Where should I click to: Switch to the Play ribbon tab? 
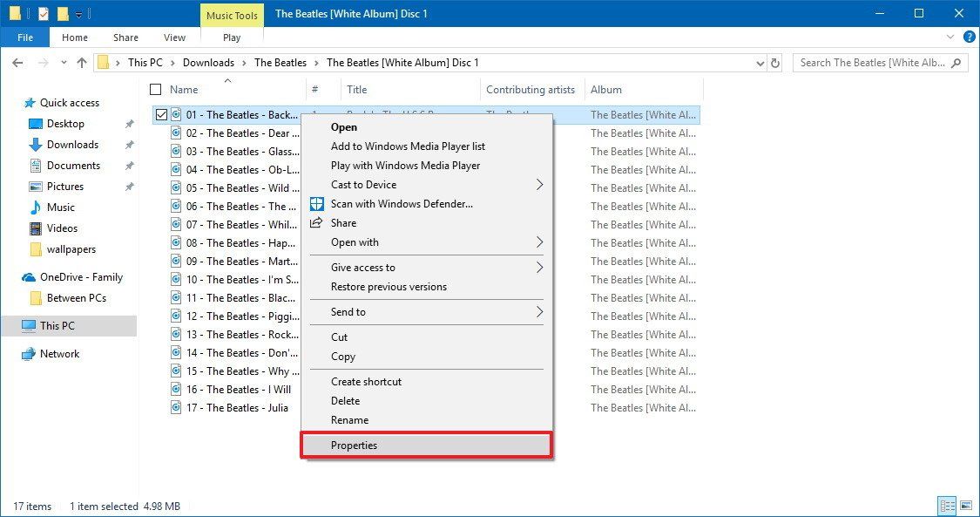[x=230, y=37]
